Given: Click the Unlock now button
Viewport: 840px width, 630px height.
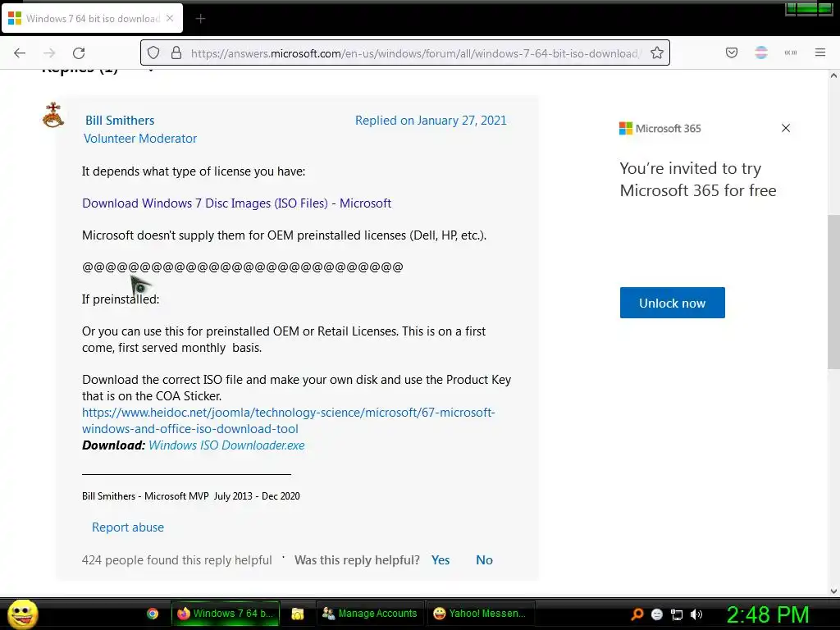Looking at the screenshot, I should point(673,303).
